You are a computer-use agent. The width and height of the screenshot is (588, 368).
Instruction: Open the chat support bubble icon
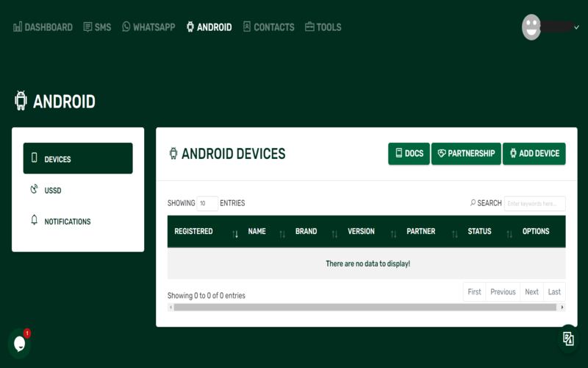click(19, 343)
